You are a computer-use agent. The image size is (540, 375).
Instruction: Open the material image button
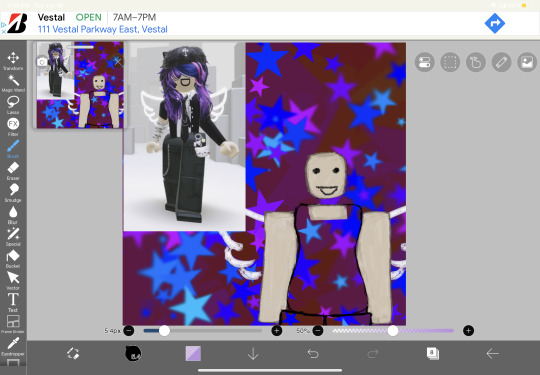527,62
